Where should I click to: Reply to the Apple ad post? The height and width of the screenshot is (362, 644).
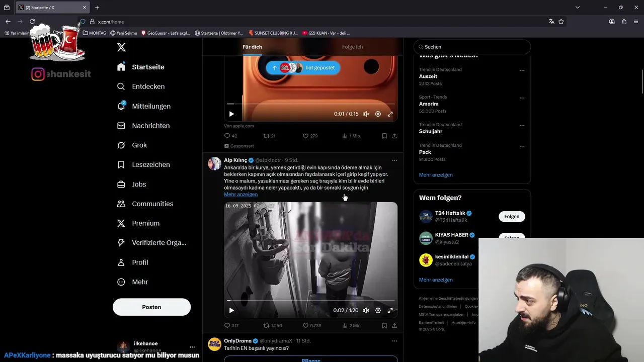pos(230,136)
